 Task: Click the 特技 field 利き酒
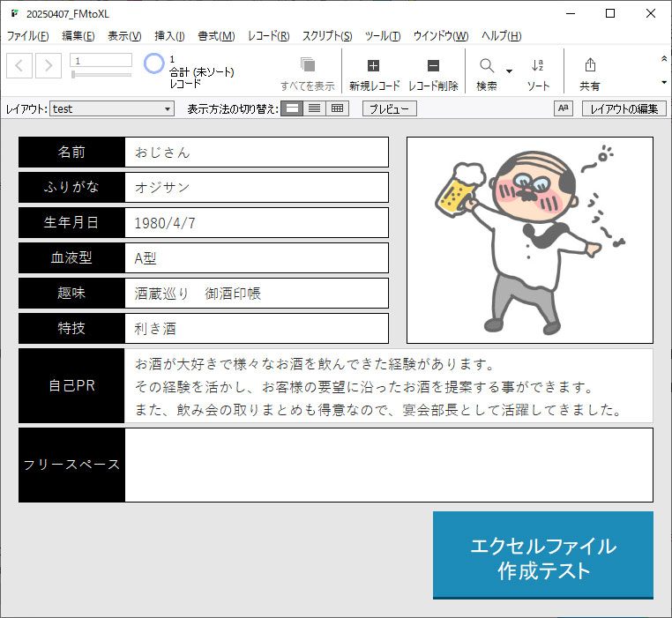pos(257,328)
